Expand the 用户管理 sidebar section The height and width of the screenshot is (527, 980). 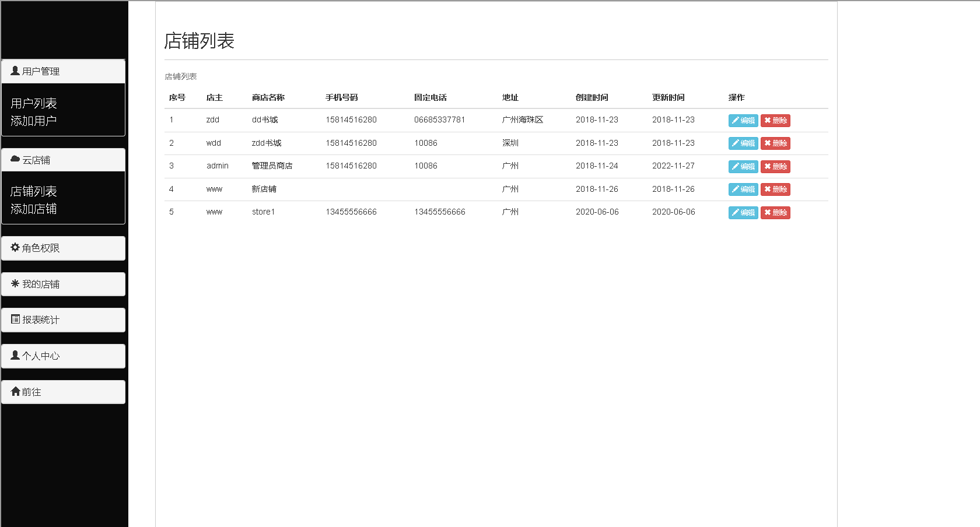pos(63,71)
